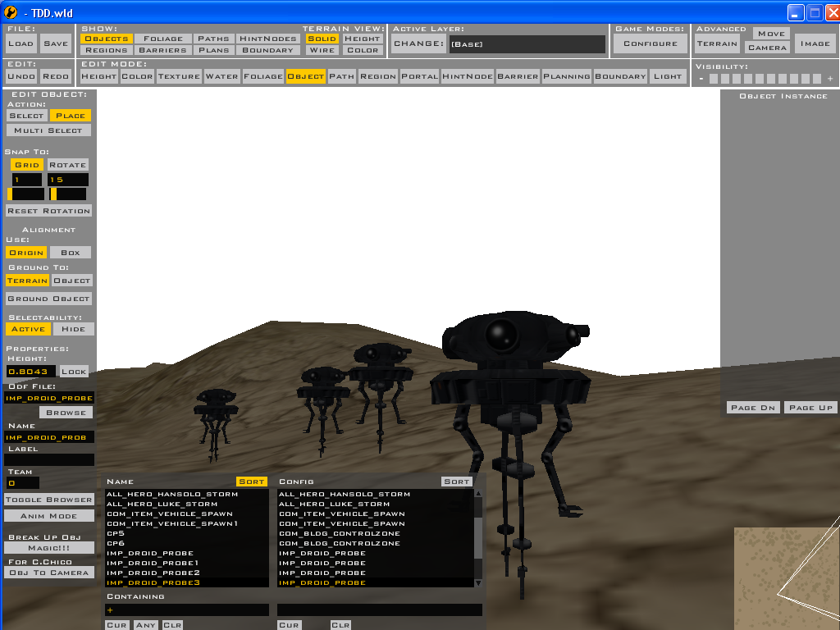840x630 pixels.
Task: Switch to HintNode edit mode
Action: (x=467, y=76)
